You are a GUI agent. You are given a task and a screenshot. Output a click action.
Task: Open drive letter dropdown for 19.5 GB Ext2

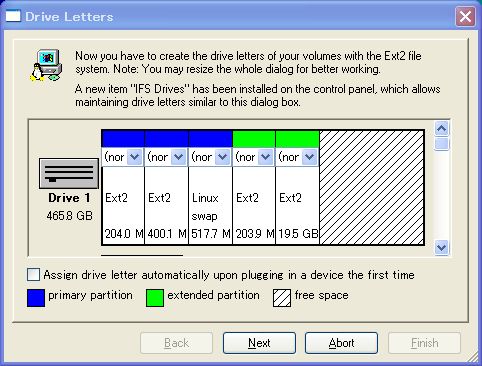click(x=309, y=157)
